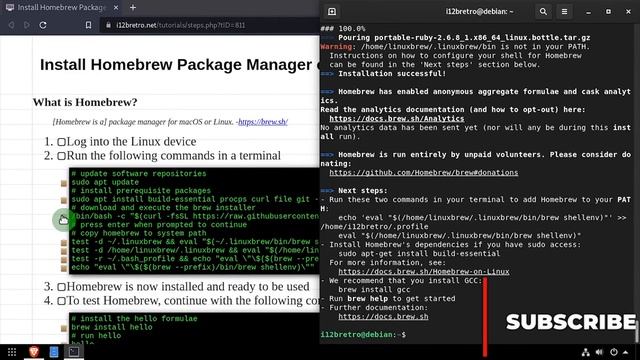Click the terminal prompt i12bretro@debian
This screenshot has width=640, height=360.
click(x=358, y=334)
